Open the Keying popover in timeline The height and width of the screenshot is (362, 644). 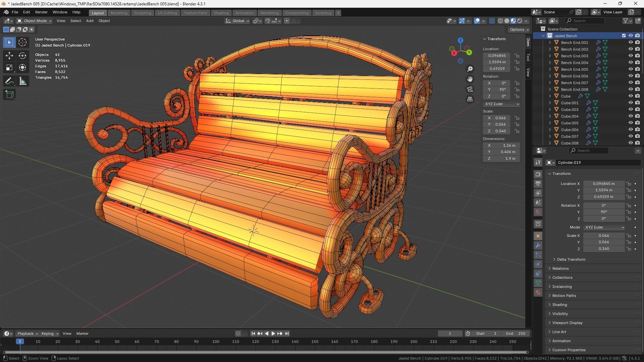[x=49, y=334]
